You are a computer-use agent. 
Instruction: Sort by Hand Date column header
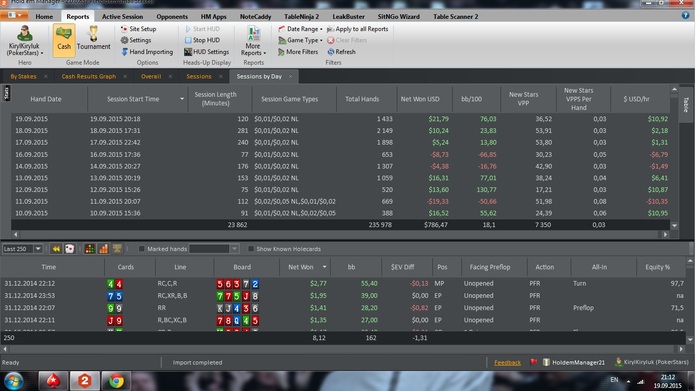[x=46, y=99]
